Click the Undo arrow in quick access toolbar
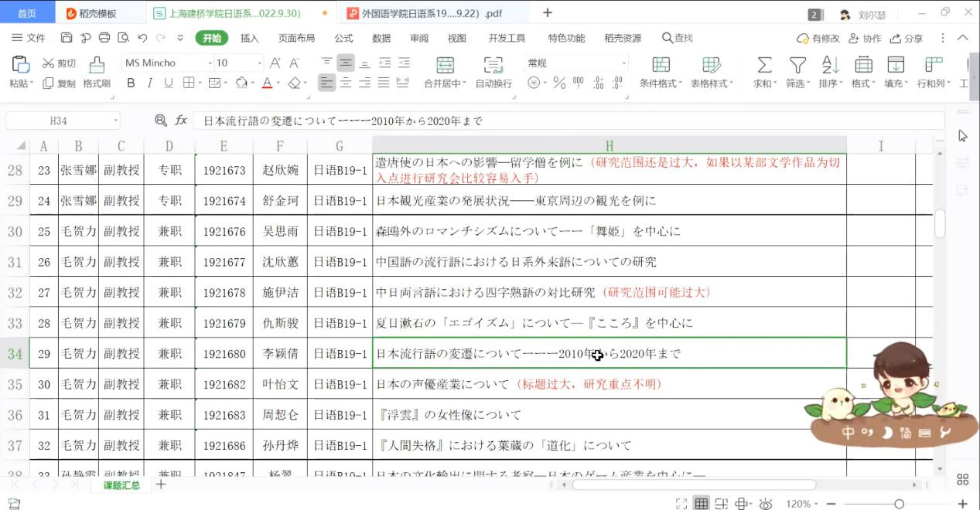The width and height of the screenshot is (980, 510). (x=142, y=38)
